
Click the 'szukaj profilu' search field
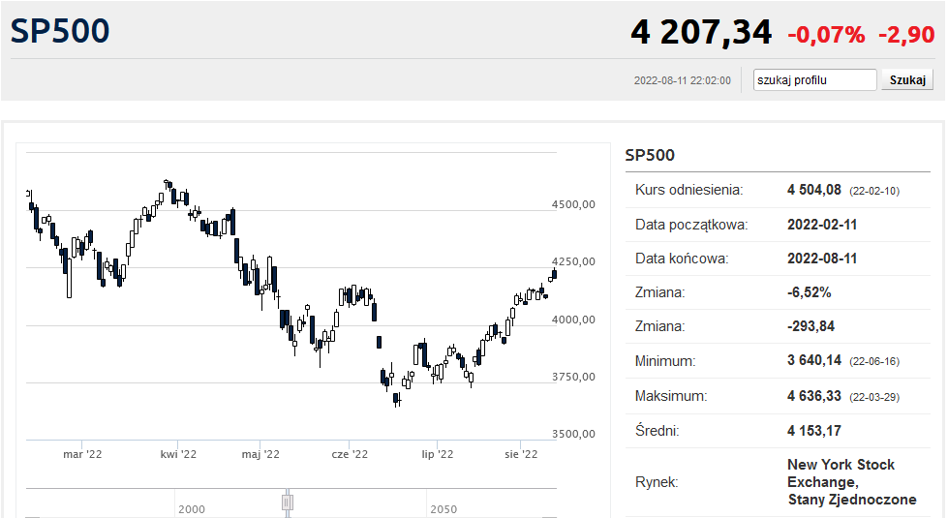point(814,80)
